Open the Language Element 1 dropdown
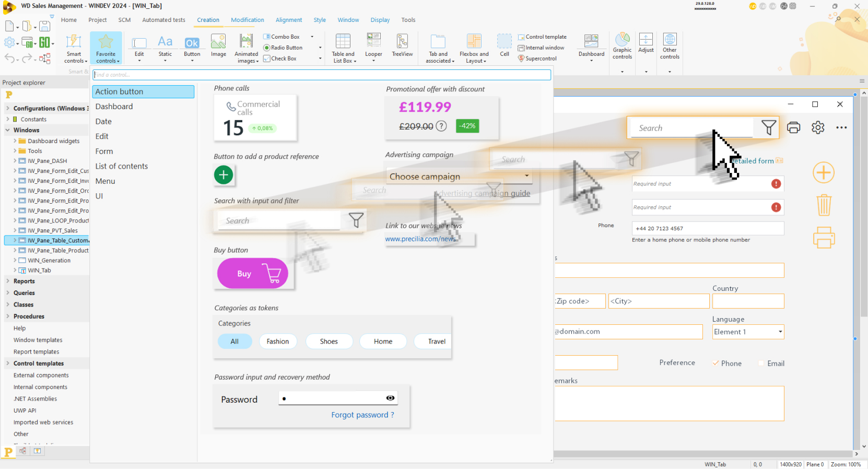Viewport: 868px width, 469px height. pos(748,332)
